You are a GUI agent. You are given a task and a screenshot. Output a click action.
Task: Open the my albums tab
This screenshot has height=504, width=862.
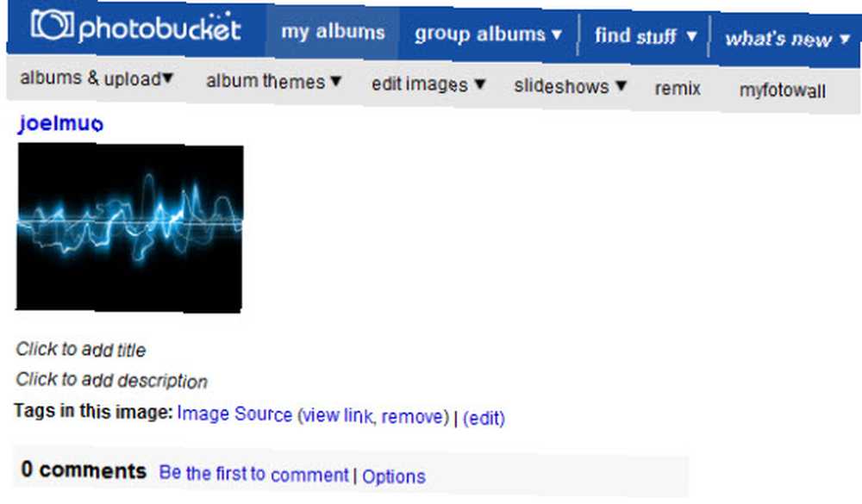click(x=333, y=32)
